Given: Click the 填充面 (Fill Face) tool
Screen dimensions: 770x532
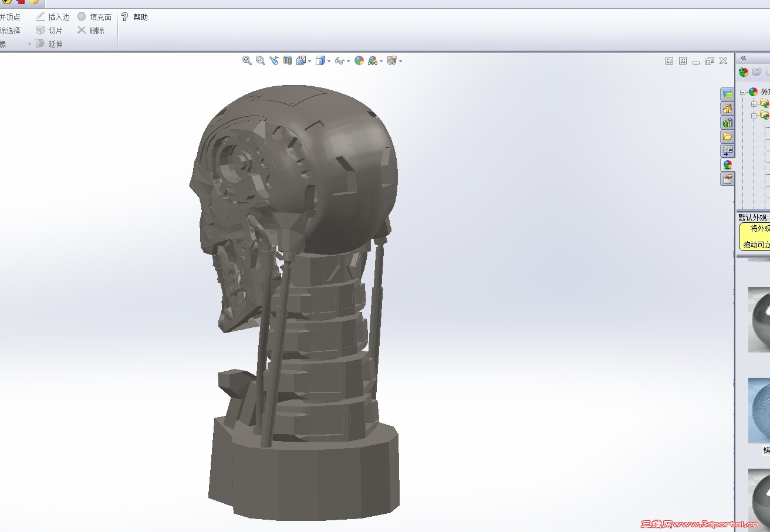Looking at the screenshot, I should [x=94, y=17].
